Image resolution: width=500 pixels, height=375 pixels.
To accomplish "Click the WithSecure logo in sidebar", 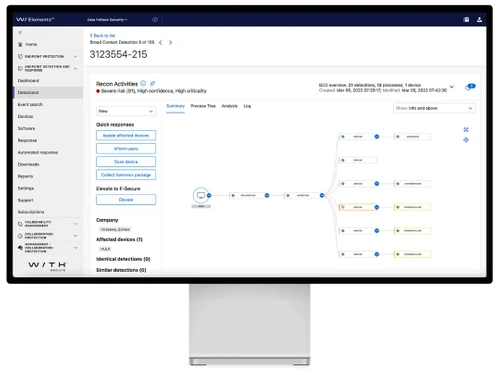I will tap(48, 266).
